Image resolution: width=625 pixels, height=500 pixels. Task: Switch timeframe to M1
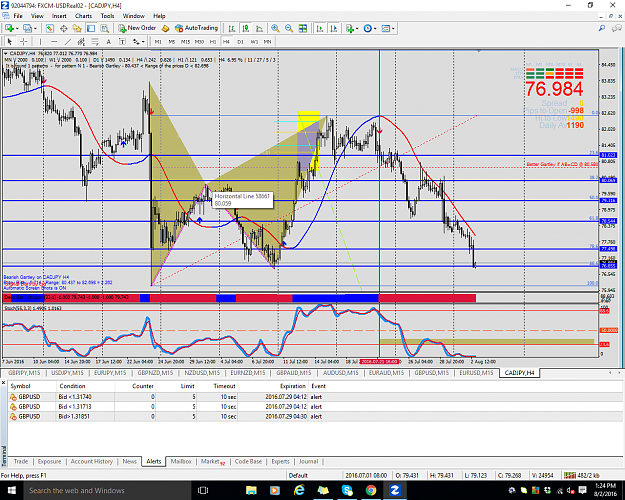158,41
